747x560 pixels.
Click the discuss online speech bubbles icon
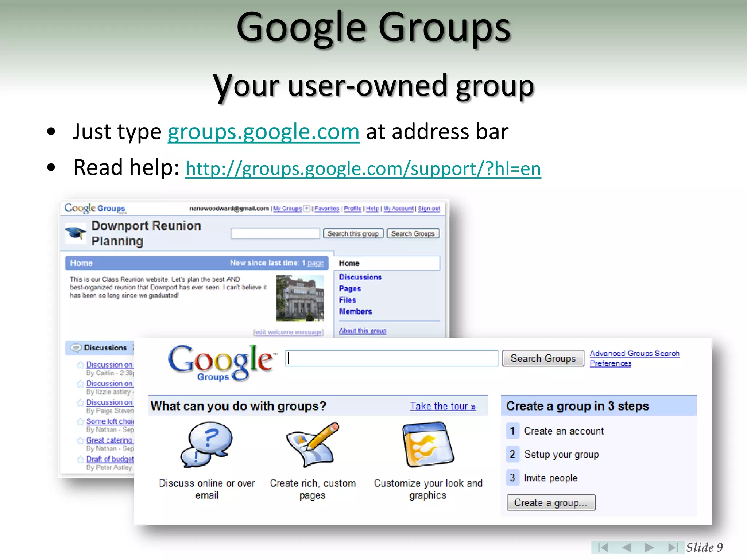(206, 445)
